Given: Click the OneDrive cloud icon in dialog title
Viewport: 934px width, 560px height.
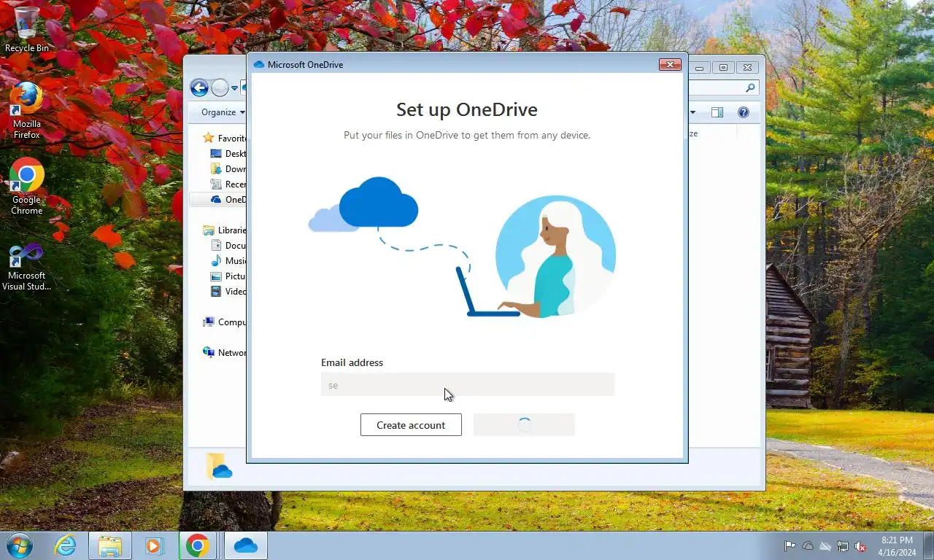Looking at the screenshot, I should coord(258,65).
